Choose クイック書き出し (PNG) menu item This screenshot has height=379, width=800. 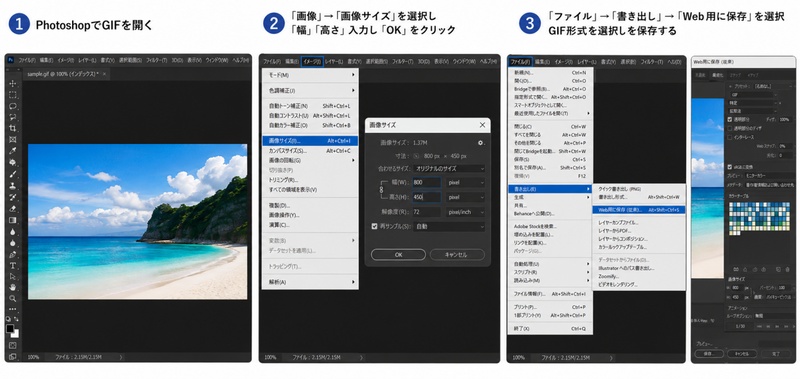coord(639,188)
